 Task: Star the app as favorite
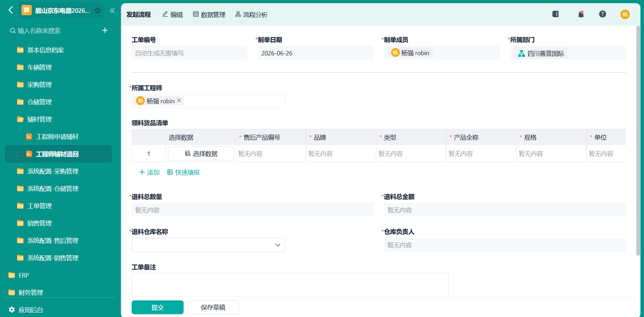point(98,10)
